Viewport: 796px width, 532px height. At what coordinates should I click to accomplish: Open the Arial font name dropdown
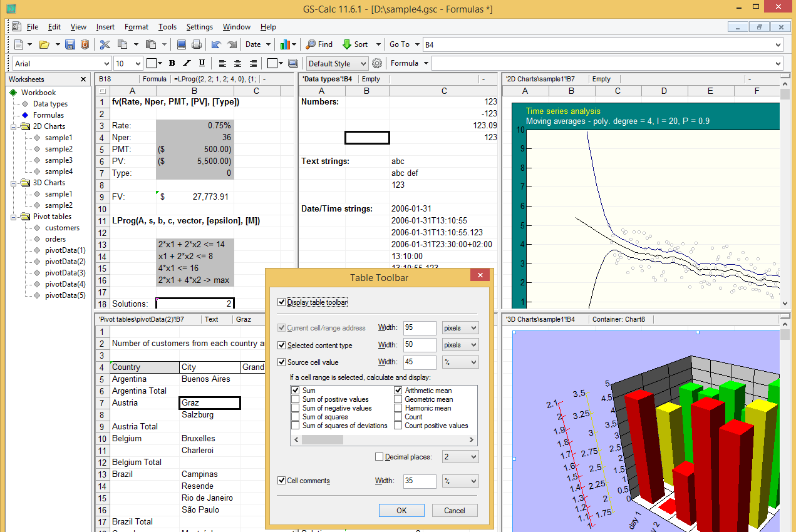pos(105,63)
